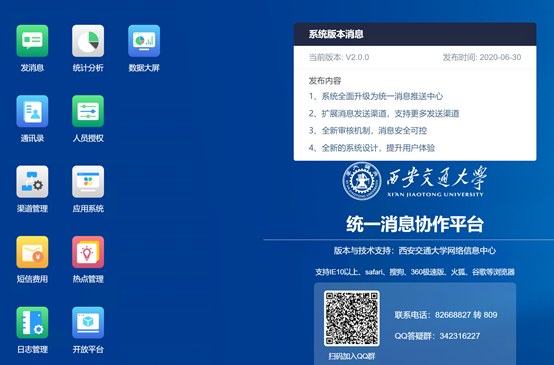Screen dimensions: 554x365
Task: Launch the 开放平台 open platform icon
Action: [x=88, y=323]
